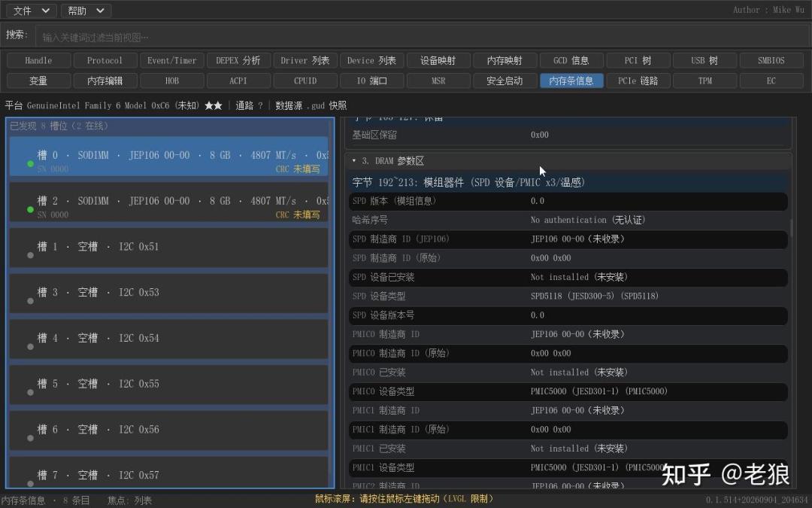The height and width of the screenshot is (508, 812).
Task: Switch to the ACPI tab
Action: point(238,81)
